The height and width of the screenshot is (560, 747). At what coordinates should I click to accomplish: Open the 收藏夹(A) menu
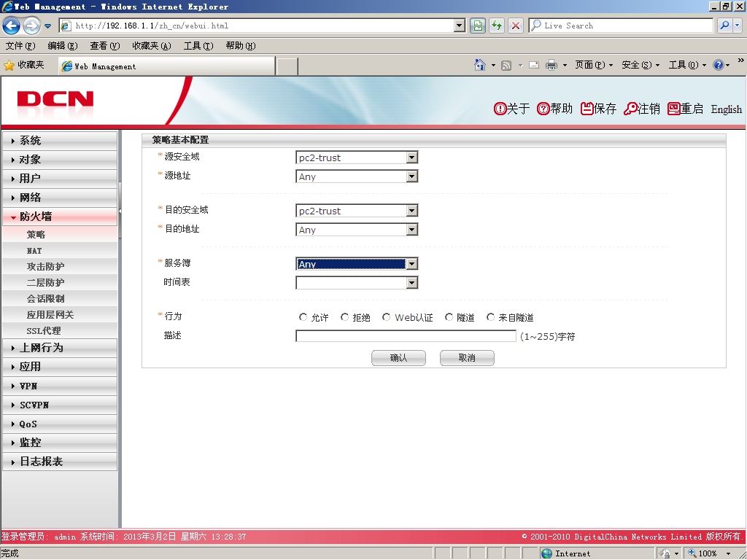pyautogui.click(x=152, y=46)
